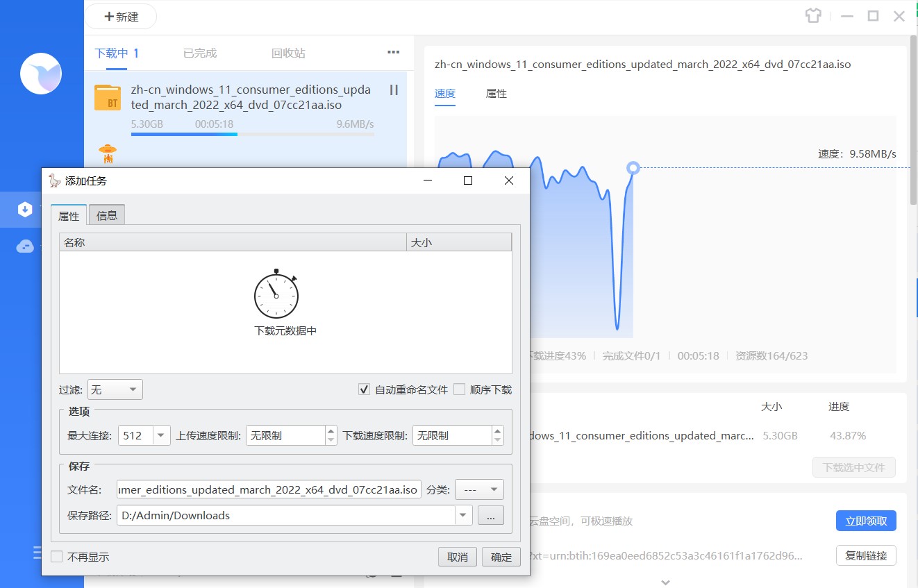Click the Motrix bird logo in the sidebar
918x588 pixels.
coord(41,73)
